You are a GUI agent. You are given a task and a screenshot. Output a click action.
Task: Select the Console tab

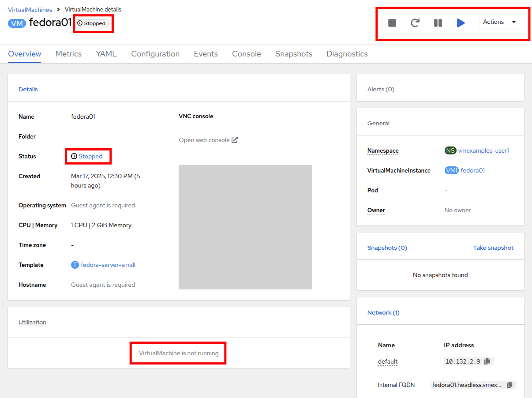[247, 54]
